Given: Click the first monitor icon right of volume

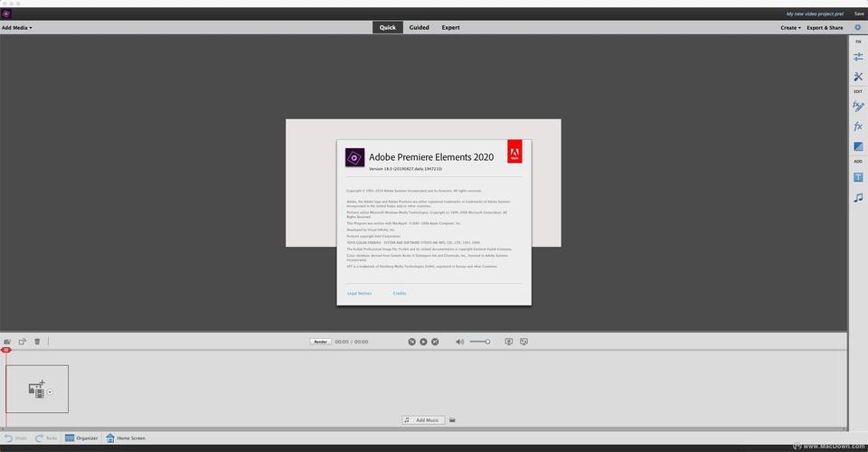Looking at the screenshot, I should 509,342.
